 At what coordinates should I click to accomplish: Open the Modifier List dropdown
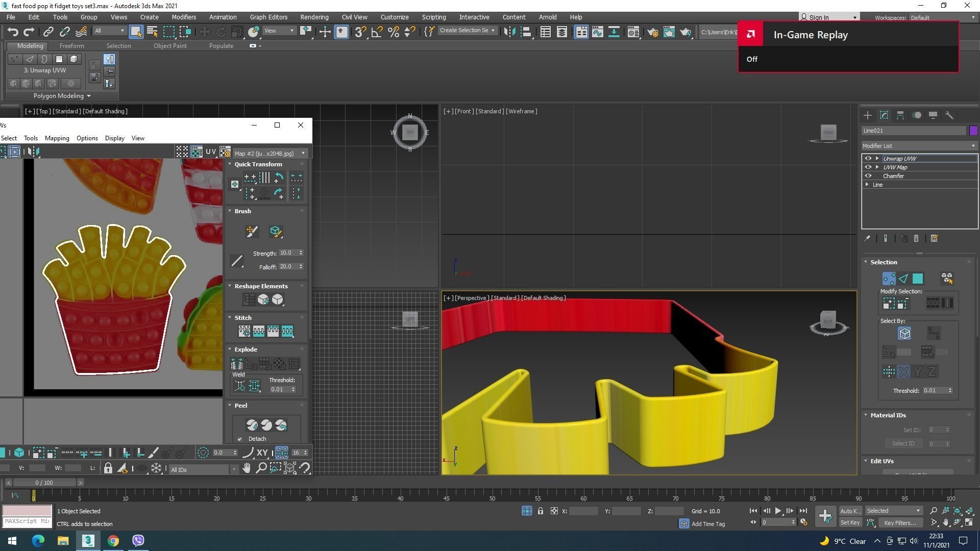pyautogui.click(x=919, y=146)
